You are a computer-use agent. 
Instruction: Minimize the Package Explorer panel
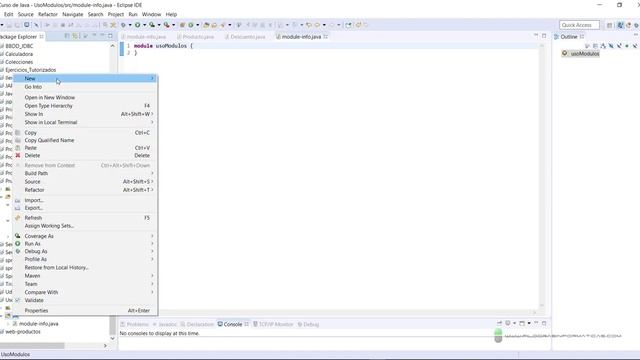102,36
